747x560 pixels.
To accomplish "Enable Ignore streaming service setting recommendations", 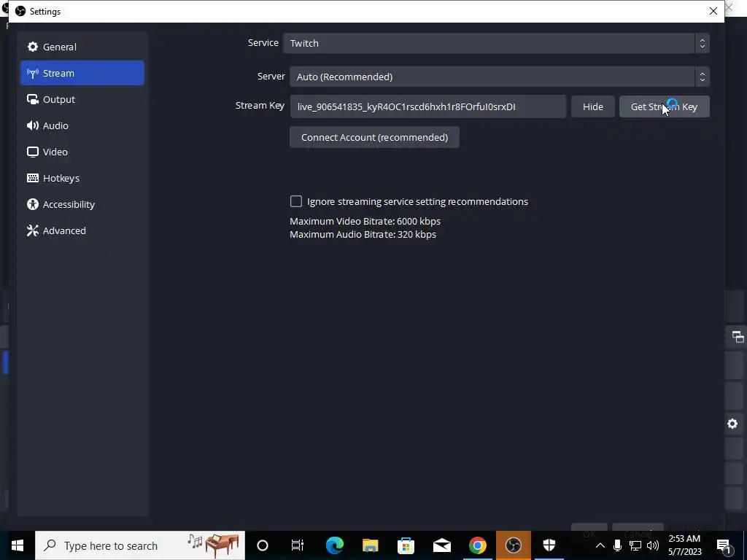I will (x=296, y=201).
